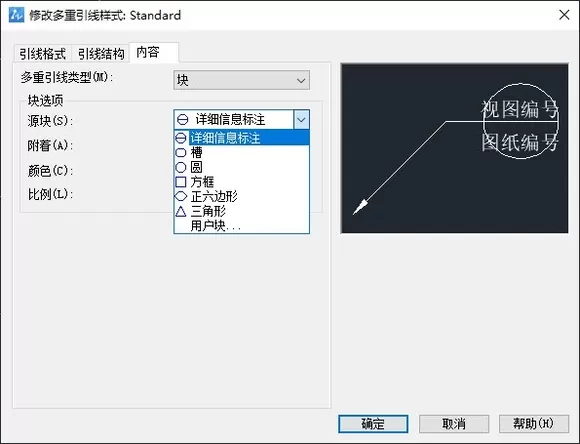Choose the 正六边形 option text
The width and height of the screenshot is (580, 444).
pos(214,196)
